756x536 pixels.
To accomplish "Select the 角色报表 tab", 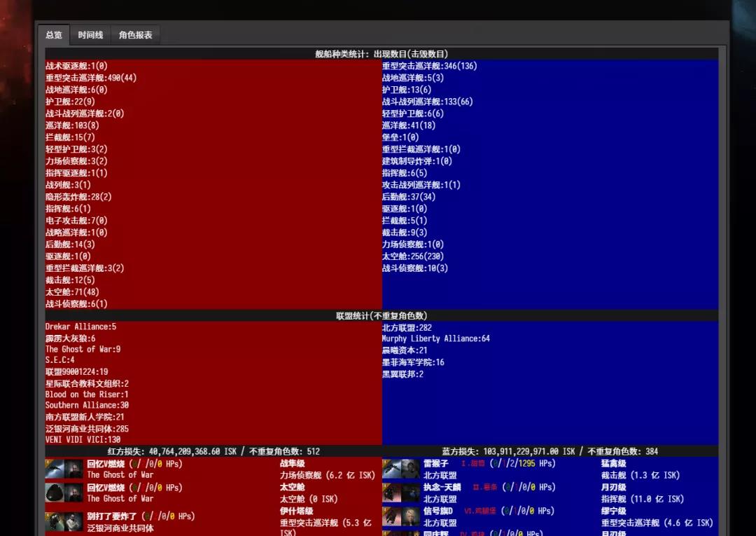I will [x=135, y=35].
